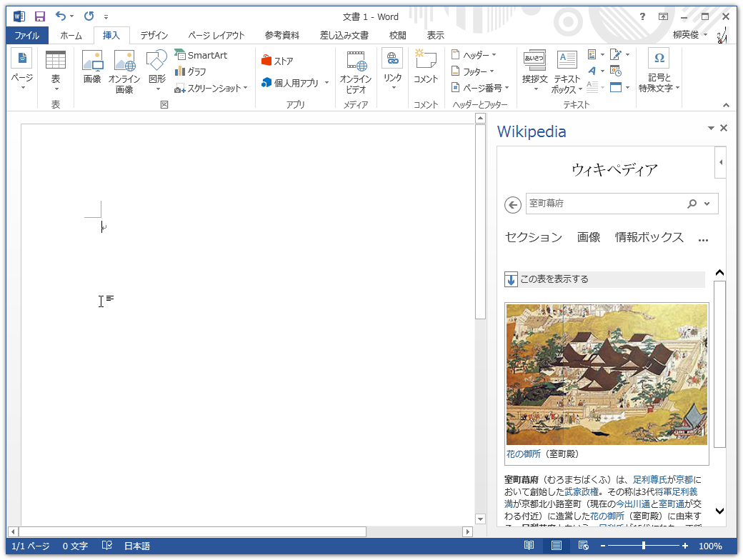
Task: Open the 画像 section in the Wikipedia pane
Action: [589, 237]
